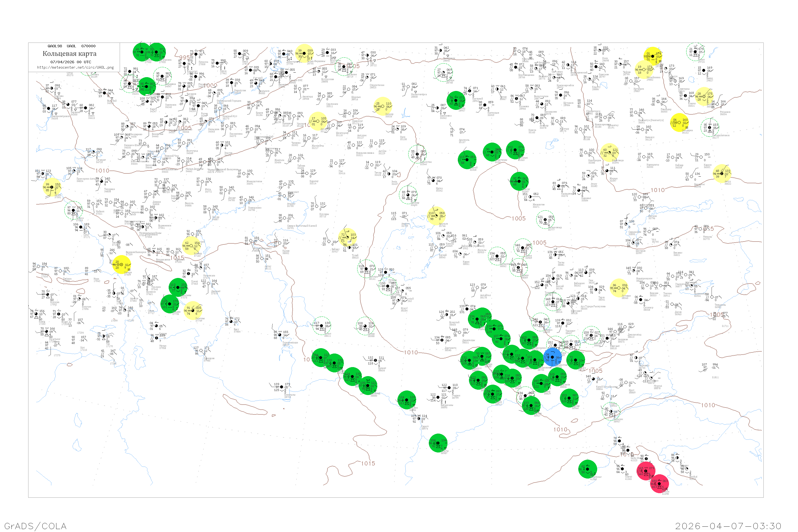Click the green Parachinar 41560 station marker

[587, 469]
